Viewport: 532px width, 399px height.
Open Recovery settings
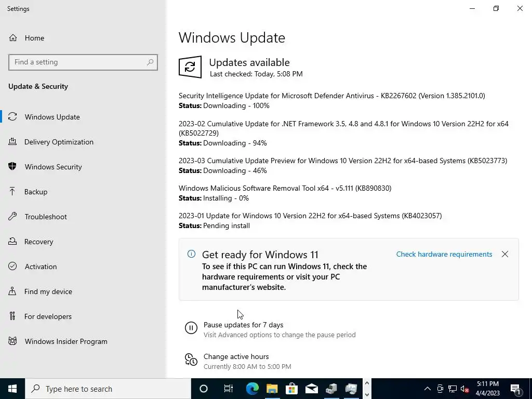[x=38, y=242]
